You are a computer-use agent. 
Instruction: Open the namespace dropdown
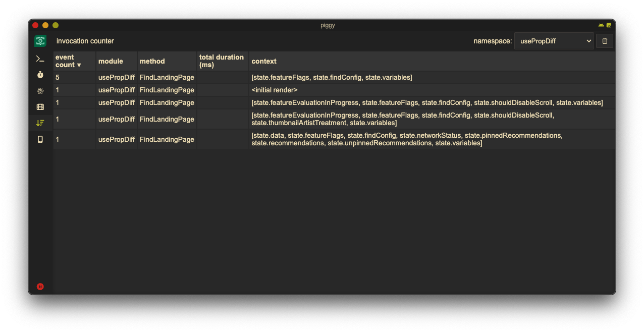pyautogui.click(x=554, y=41)
